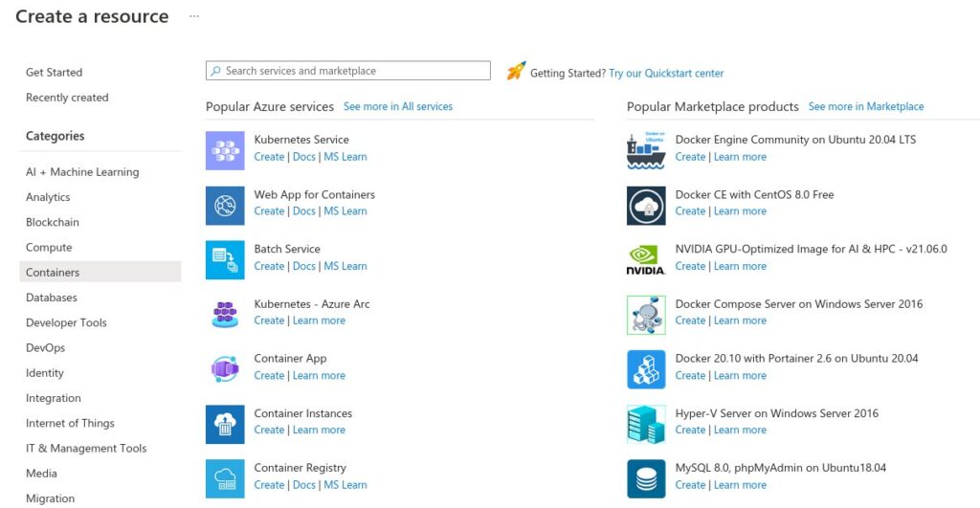This screenshot has height=508, width=980.
Task: Open Learn more for Docker Compose Server
Action: pos(741,320)
